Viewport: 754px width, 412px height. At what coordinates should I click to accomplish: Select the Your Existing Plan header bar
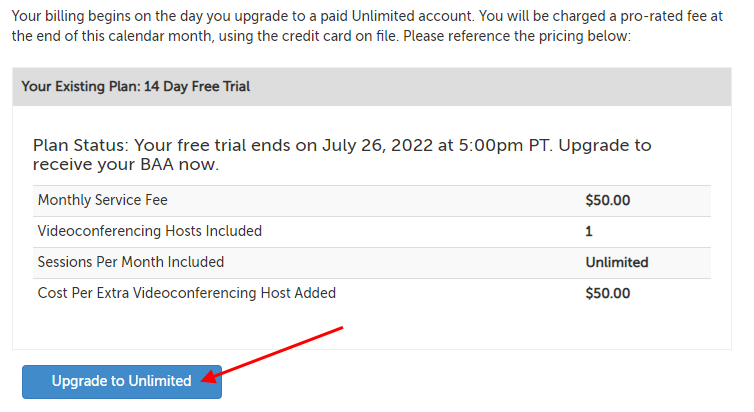point(379,87)
